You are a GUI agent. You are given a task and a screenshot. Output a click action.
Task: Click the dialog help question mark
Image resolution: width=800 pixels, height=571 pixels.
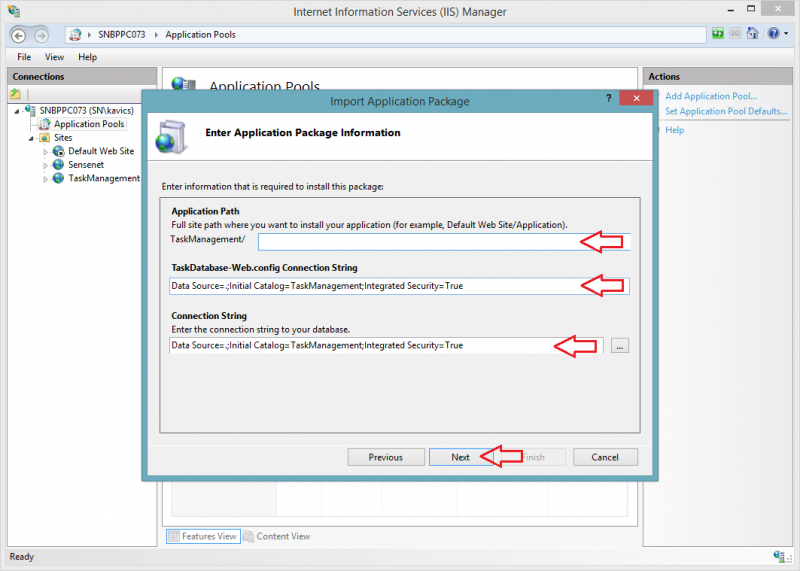tap(608, 98)
